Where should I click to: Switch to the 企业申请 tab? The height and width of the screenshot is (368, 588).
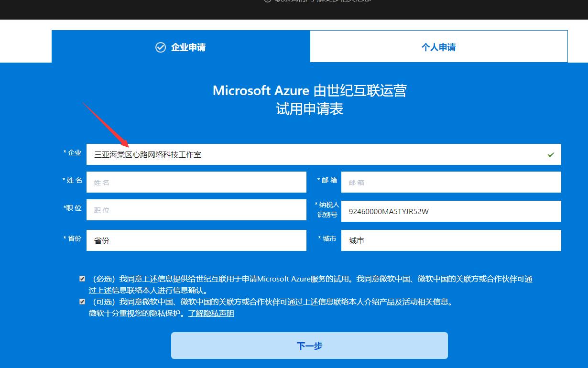click(x=181, y=47)
